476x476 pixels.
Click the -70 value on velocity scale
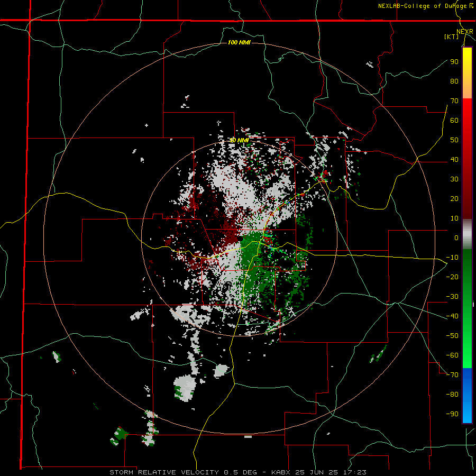coord(452,374)
